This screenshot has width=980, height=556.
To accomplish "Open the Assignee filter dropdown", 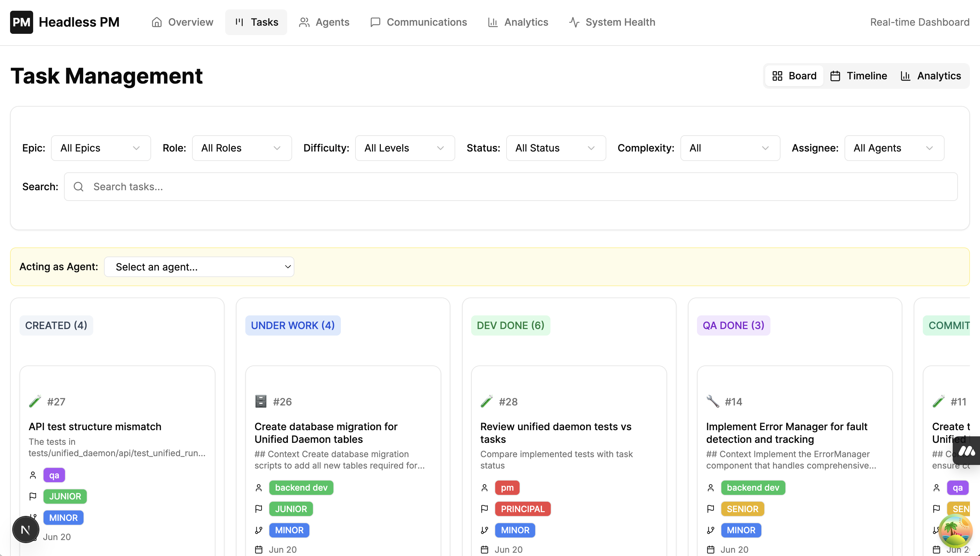I will 894,148.
